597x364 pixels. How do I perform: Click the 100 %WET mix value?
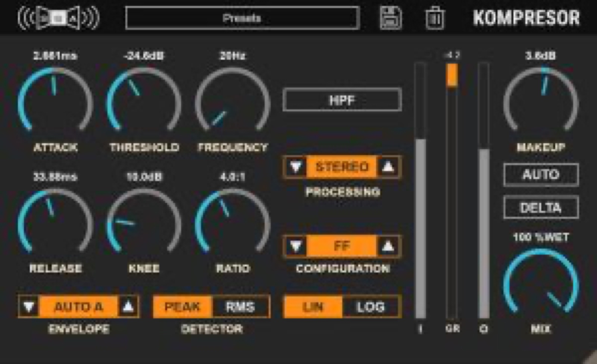pos(541,237)
